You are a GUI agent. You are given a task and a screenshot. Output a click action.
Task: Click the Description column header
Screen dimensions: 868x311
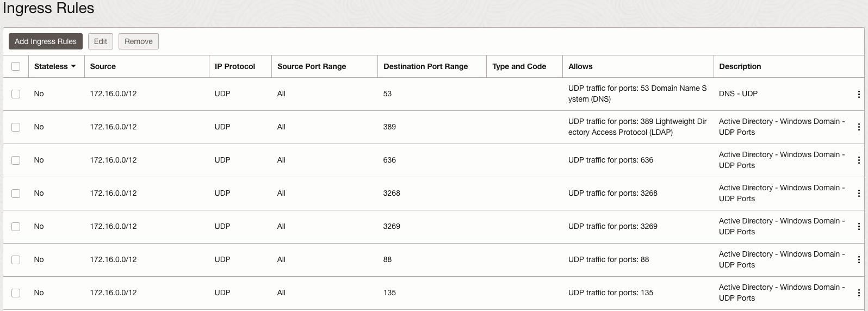[740, 66]
